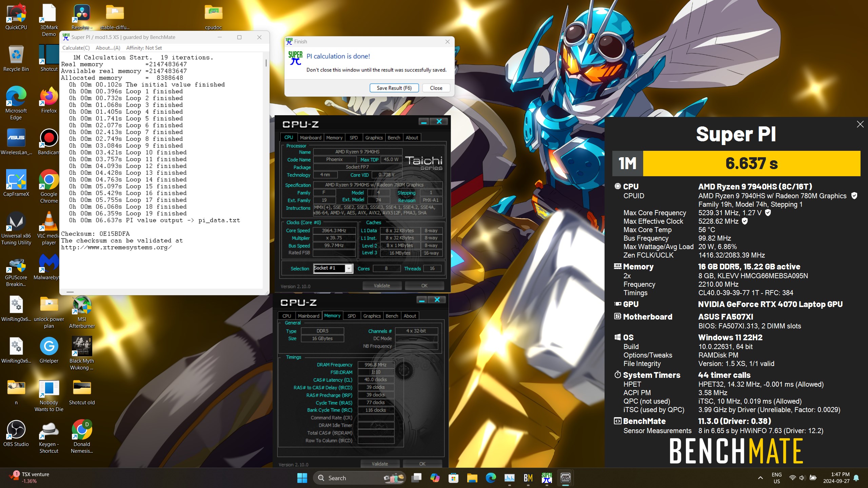Open File Explorer from taskbar
Screen dimensions: 868x488
pos(472,478)
